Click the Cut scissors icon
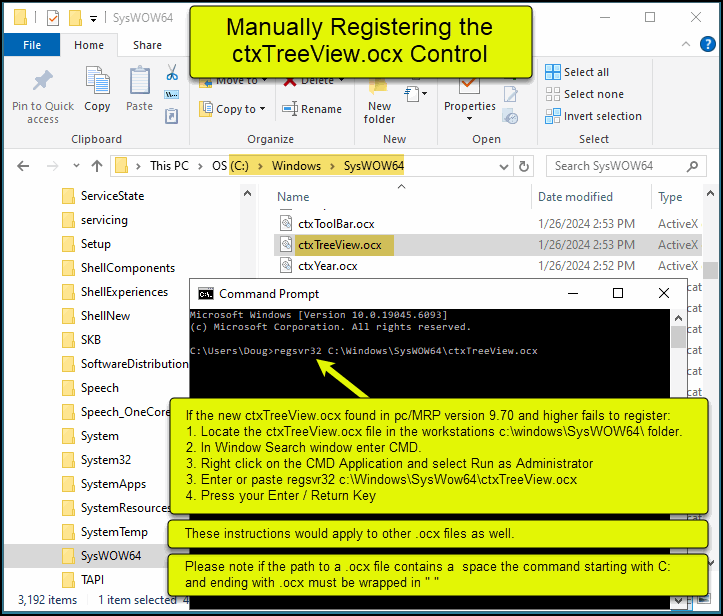This screenshot has height=616, width=723. pos(172,72)
